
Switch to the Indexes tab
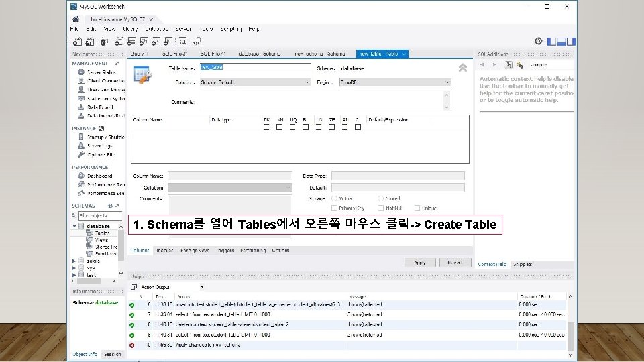tap(165, 250)
